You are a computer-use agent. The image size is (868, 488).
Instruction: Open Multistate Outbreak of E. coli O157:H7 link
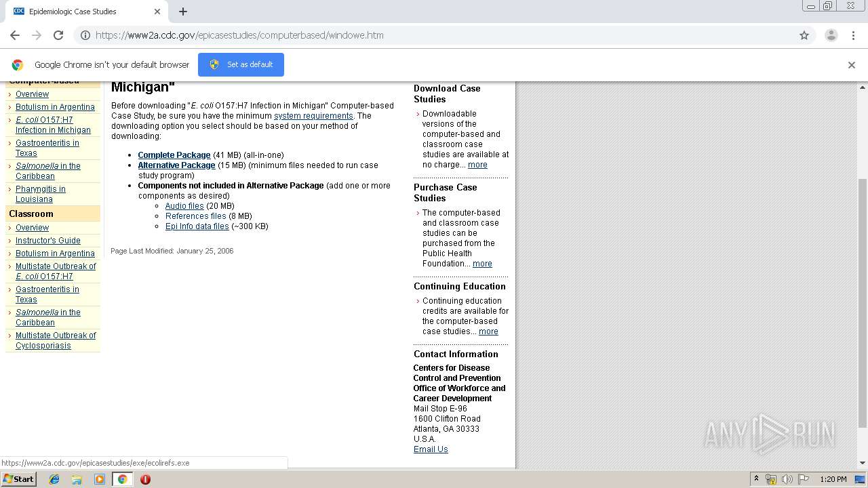(56, 271)
